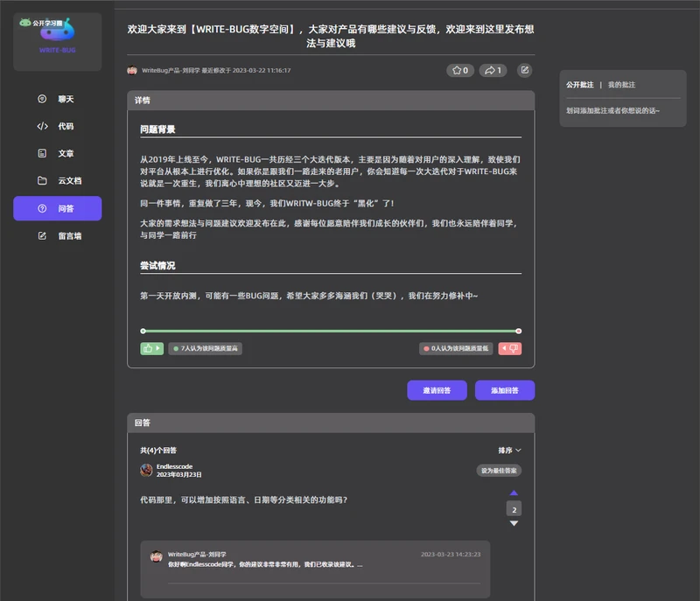Open the 留言墙 message wall

(x=58, y=235)
